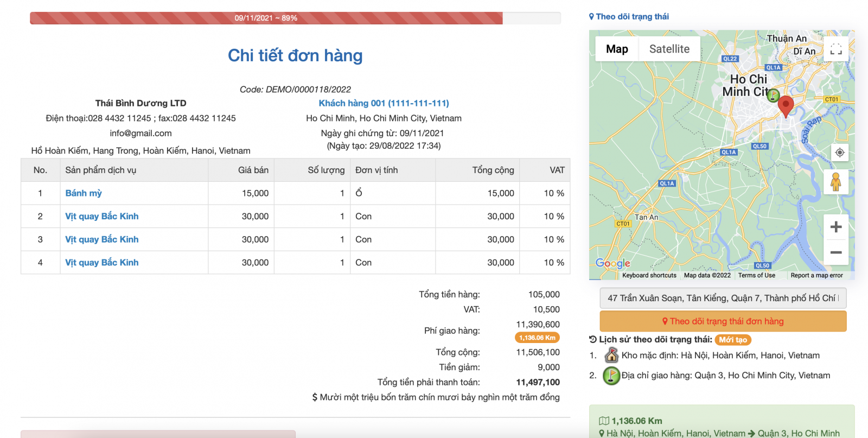This screenshot has height=438, width=868.
Task: Select the Street View pegman icon
Action: pyautogui.click(x=835, y=182)
